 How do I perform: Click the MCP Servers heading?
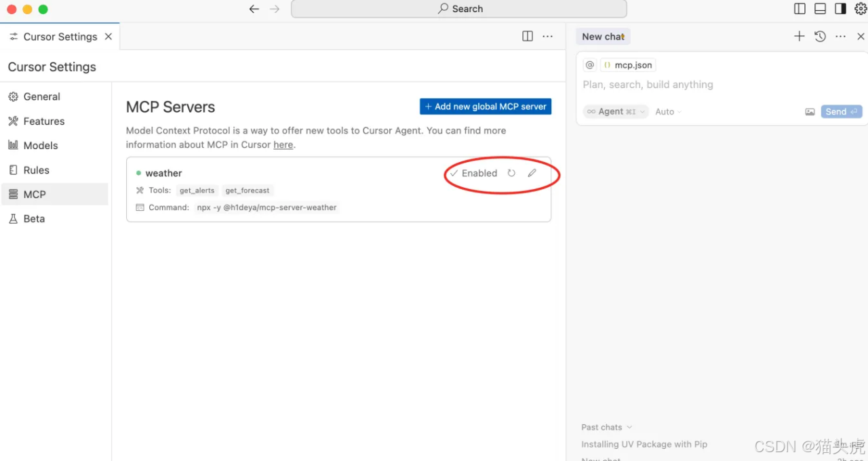[x=170, y=107]
